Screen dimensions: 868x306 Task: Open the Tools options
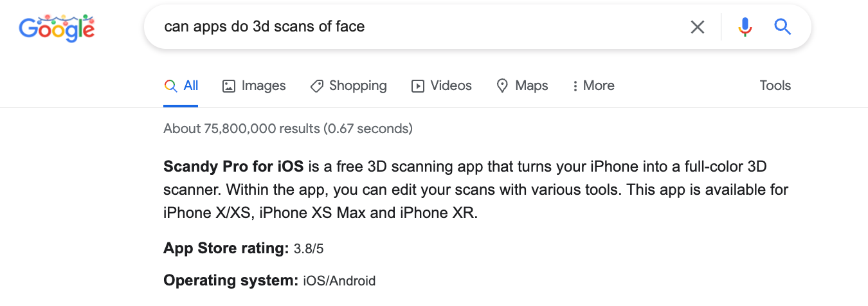(775, 86)
